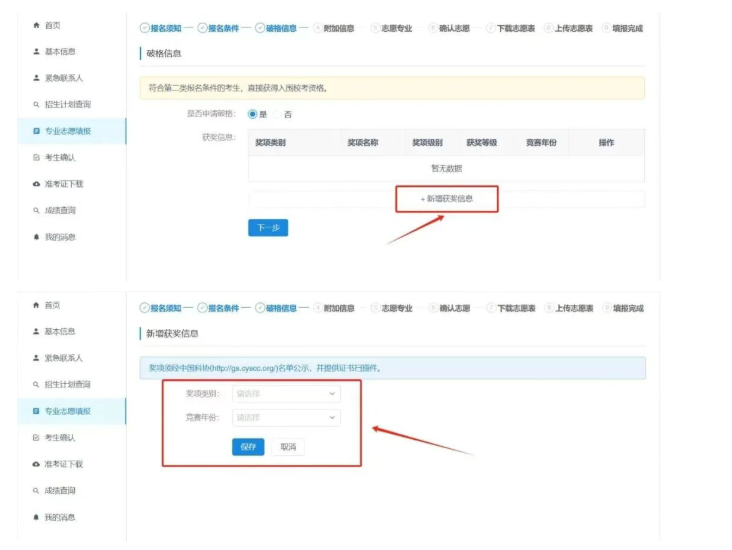
Task: Go to the 报名须知 step on the 破格信息 page
Action: (x=161, y=29)
